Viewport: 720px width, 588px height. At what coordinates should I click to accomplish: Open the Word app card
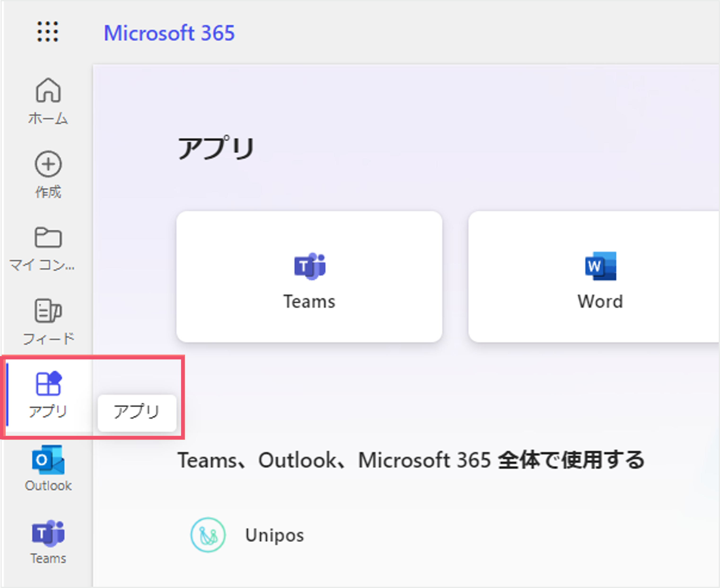[594, 277]
